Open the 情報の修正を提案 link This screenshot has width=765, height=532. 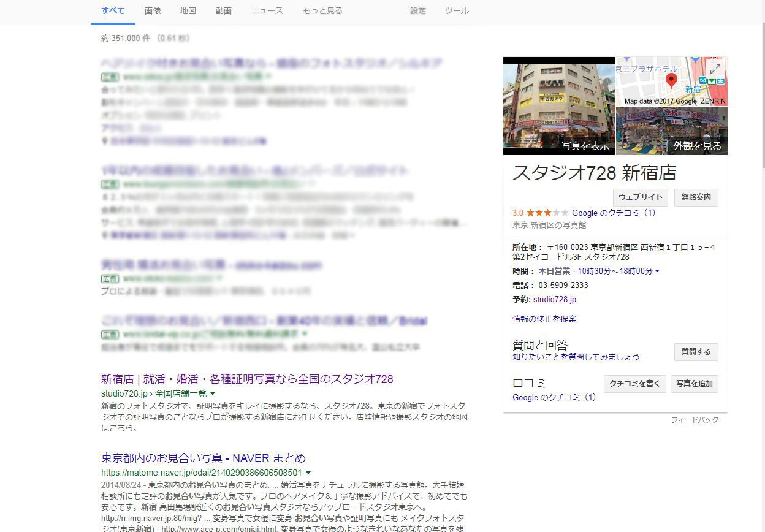coord(544,319)
